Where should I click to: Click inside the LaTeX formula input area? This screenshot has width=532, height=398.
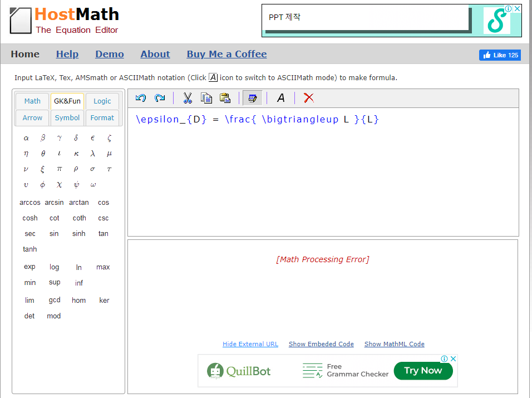point(323,172)
